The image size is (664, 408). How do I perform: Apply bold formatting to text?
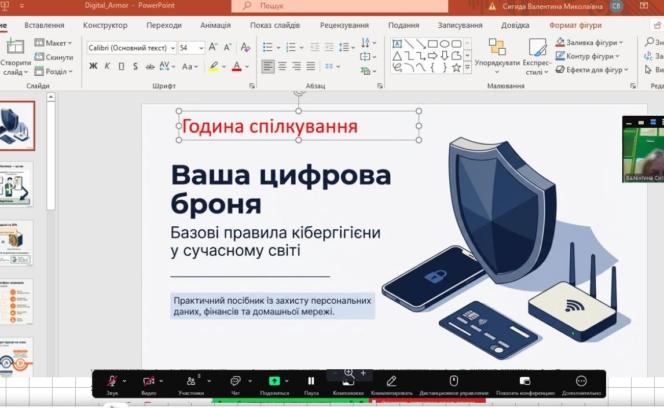[x=93, y=66]
